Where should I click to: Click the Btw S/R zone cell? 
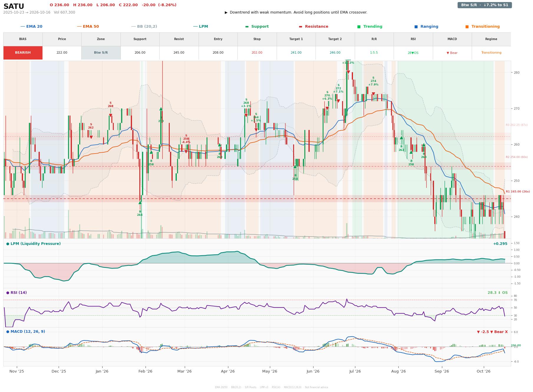click(x=101, y=53)
